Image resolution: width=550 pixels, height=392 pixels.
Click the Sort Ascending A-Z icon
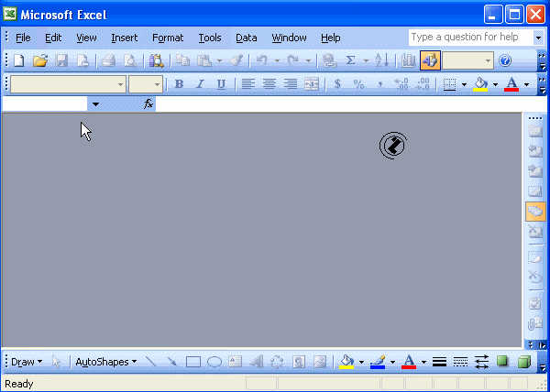(382, 61)
